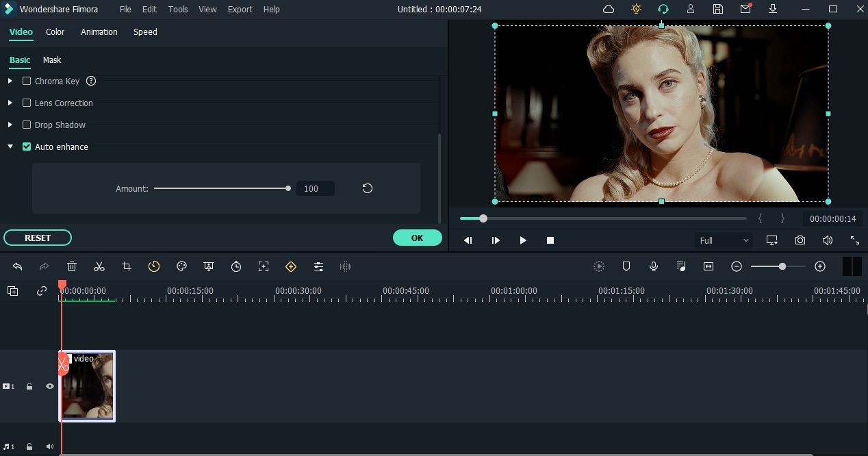
Task: Click the render preview circle icon
Action: point(599,266)
